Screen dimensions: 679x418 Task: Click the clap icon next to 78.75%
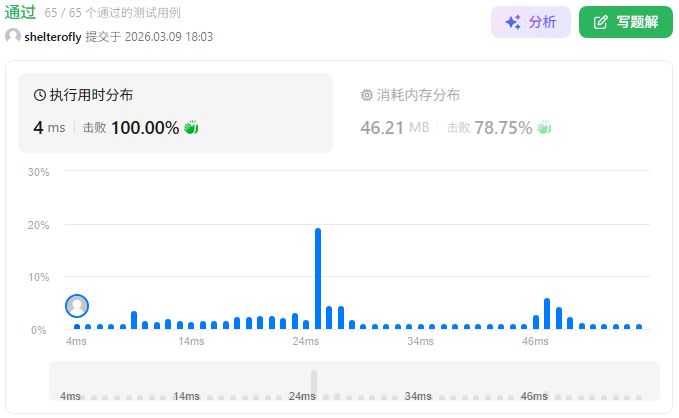coord(545,128)
